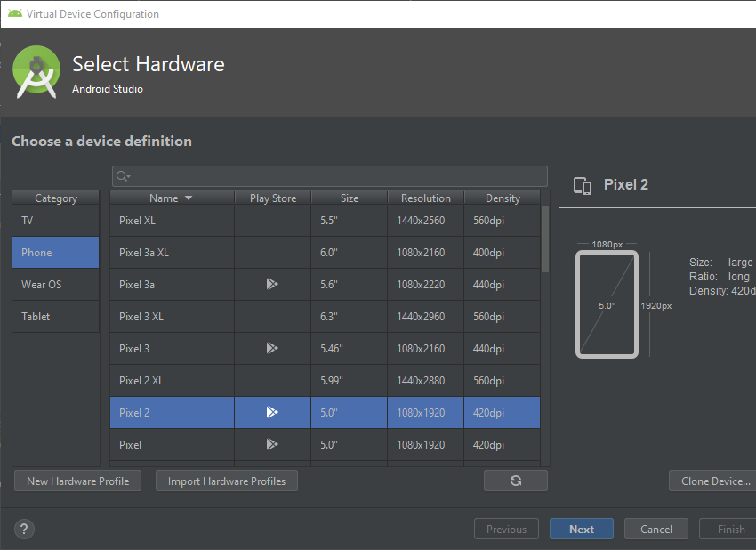Click the 1440x2880 resolution cell

(426, 381)
